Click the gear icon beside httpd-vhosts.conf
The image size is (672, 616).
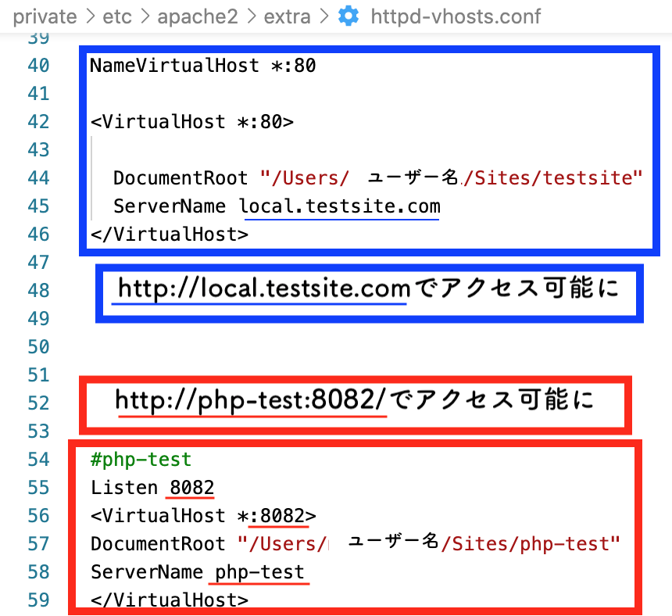click(349, 16)
